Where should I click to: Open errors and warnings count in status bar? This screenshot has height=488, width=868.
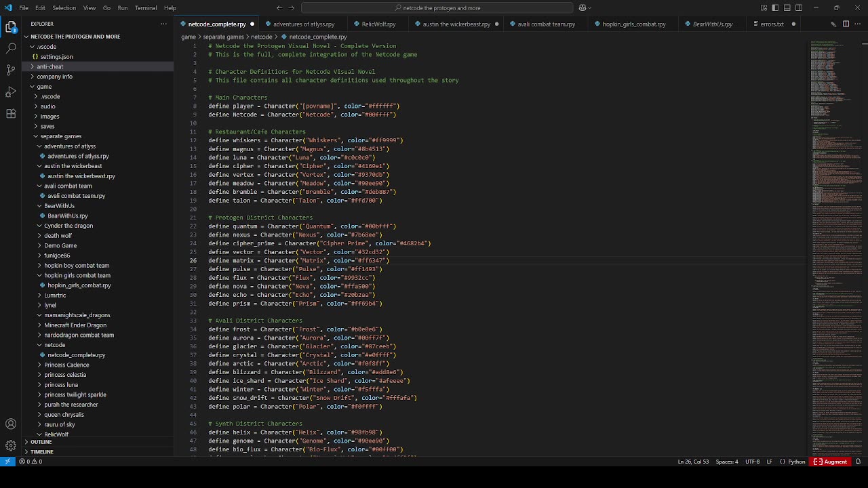click(x=31, y=462)
